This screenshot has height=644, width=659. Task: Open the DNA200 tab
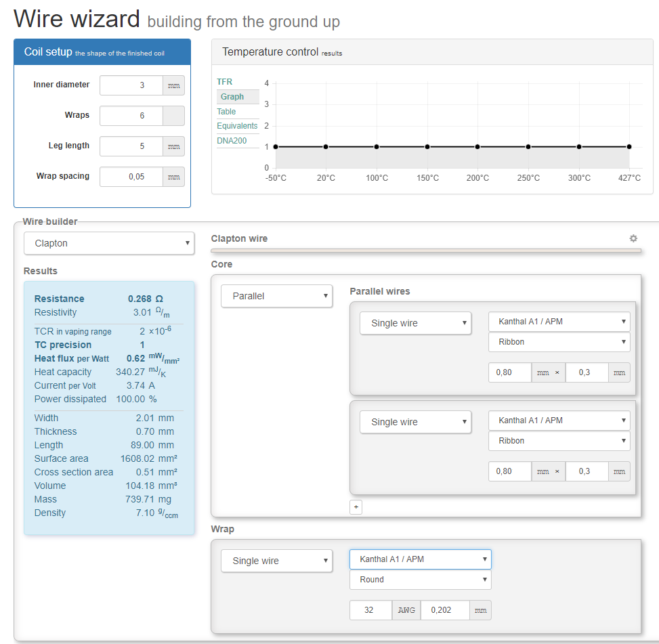(232, 141)
